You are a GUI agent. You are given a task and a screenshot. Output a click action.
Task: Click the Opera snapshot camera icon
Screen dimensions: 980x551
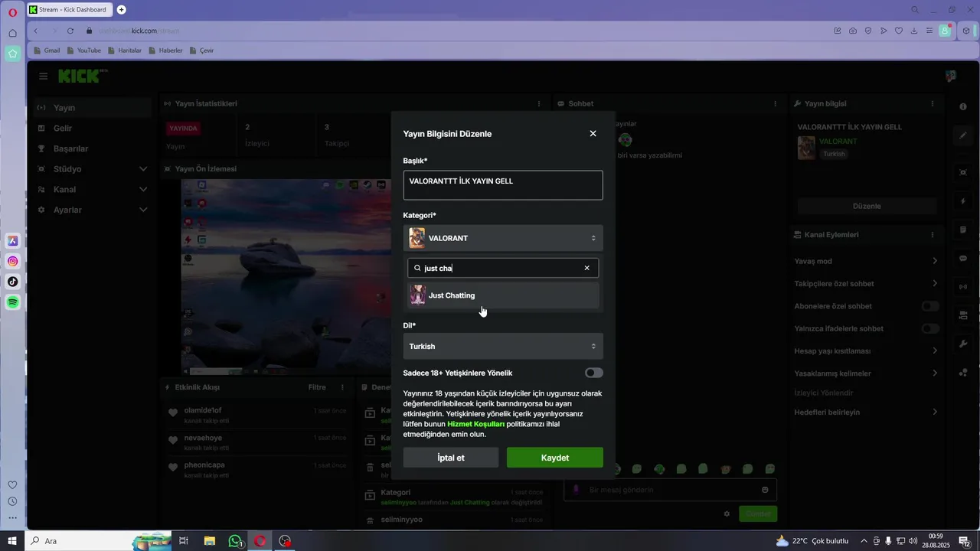853,31
